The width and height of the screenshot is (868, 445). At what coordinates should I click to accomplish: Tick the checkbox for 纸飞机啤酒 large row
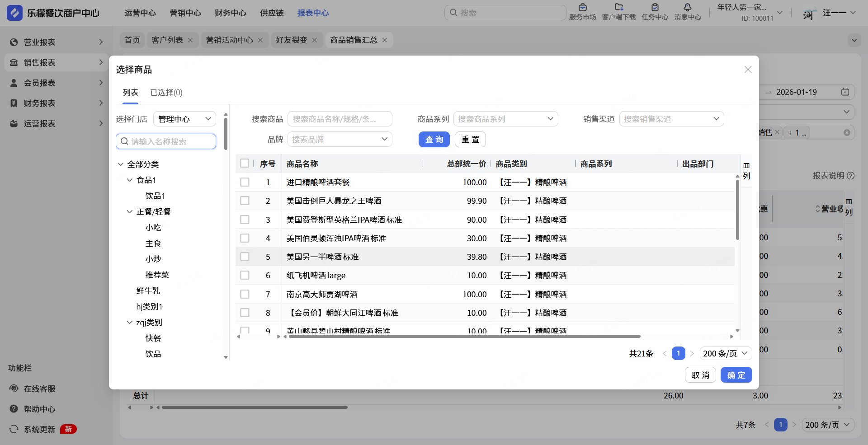(245, 275)
